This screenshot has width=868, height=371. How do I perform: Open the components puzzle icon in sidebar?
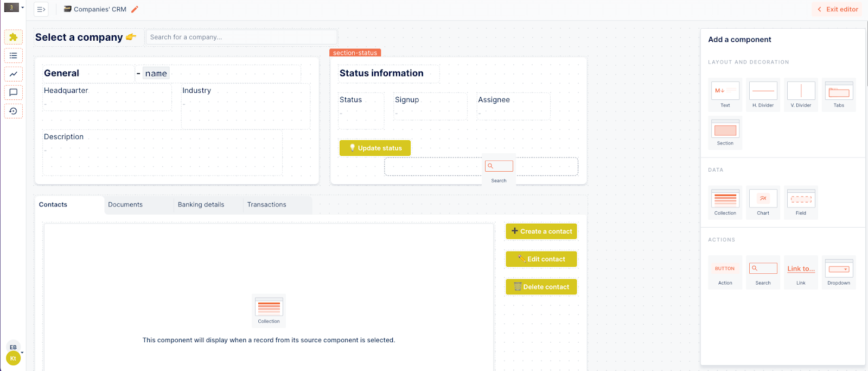(x=14, y=37)
